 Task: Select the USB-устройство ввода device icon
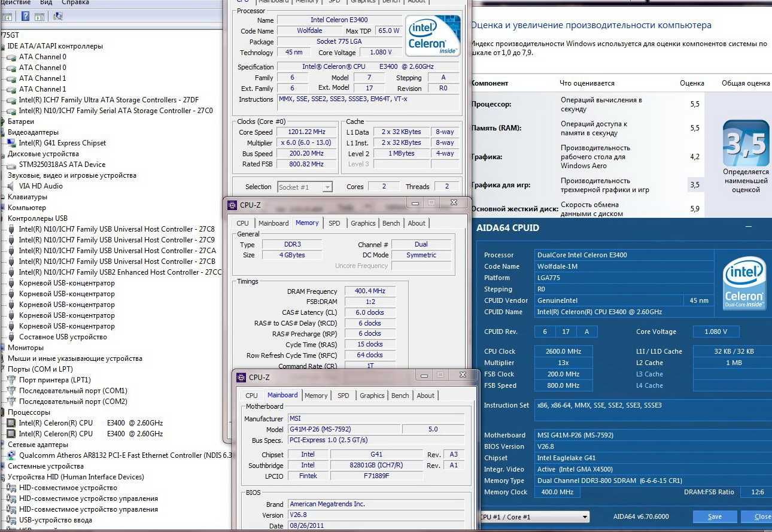coord(12,520)
